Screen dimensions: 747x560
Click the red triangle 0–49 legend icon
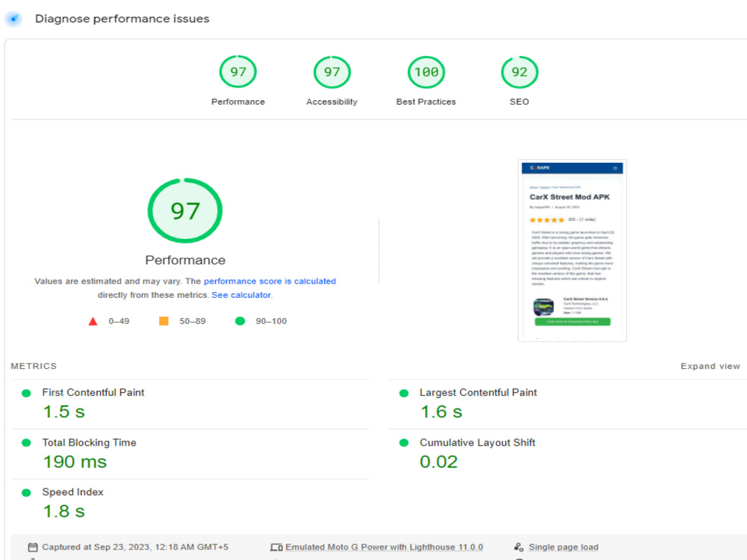pos(93,321)
